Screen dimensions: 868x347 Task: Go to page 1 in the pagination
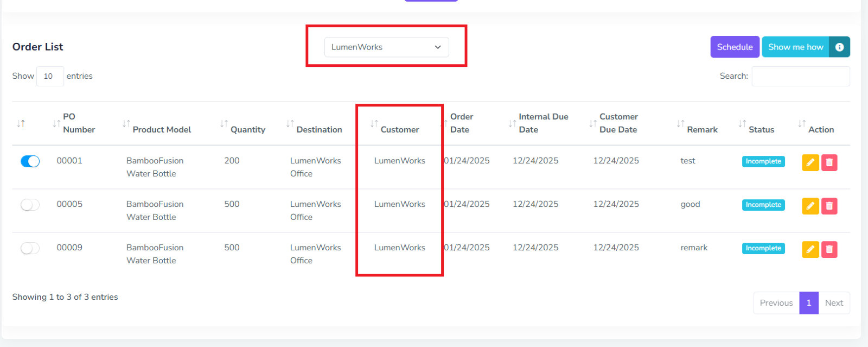pos(808,303)
